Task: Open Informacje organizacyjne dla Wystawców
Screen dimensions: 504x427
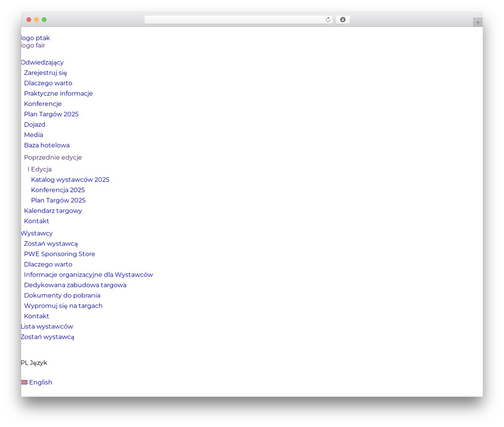Action: pyautogui.click(x=88, y=275)
